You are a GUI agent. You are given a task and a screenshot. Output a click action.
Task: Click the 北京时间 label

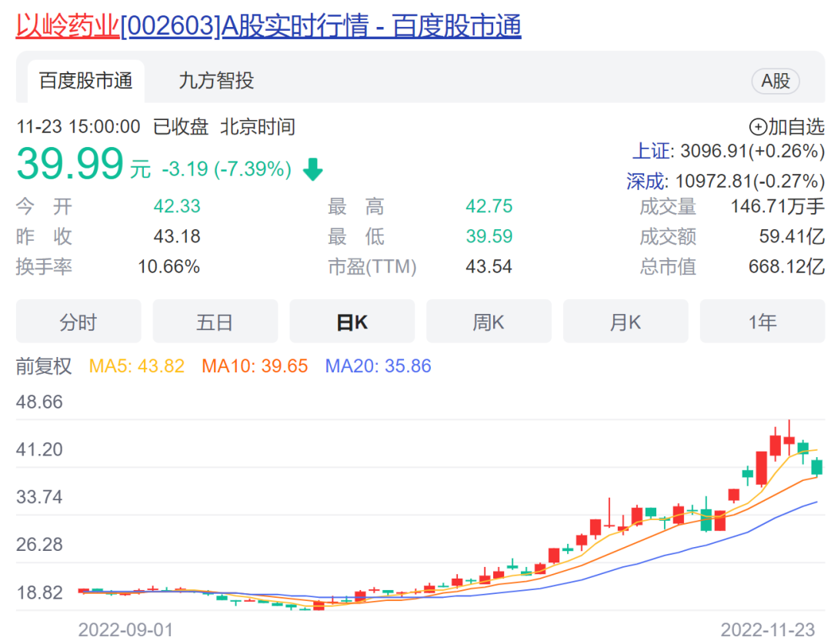258,127
